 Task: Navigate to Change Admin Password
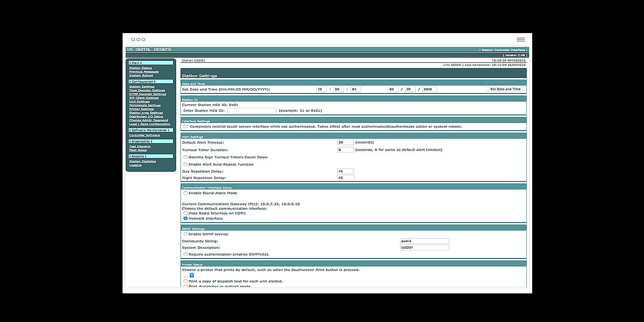coord(148,120)
